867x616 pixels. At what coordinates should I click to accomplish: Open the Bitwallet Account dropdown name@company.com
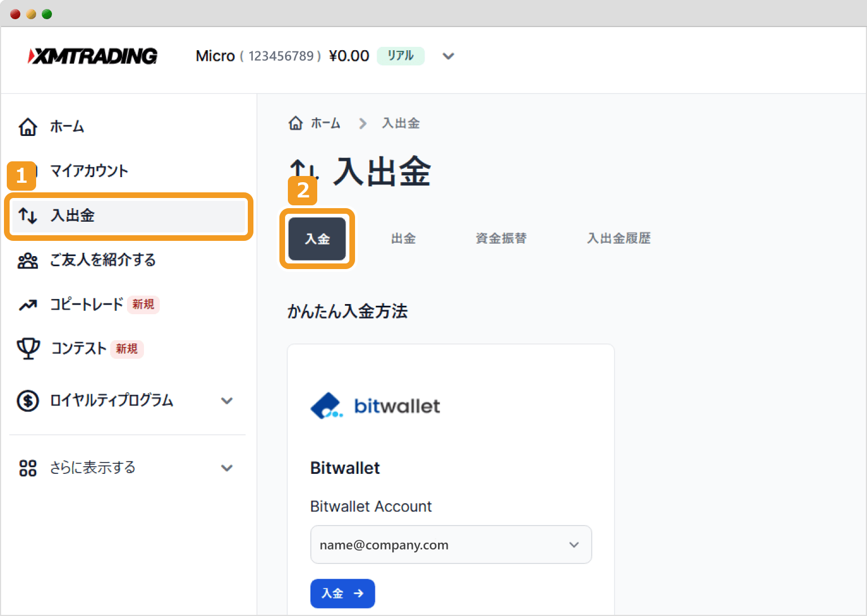(x=451, y=545)
